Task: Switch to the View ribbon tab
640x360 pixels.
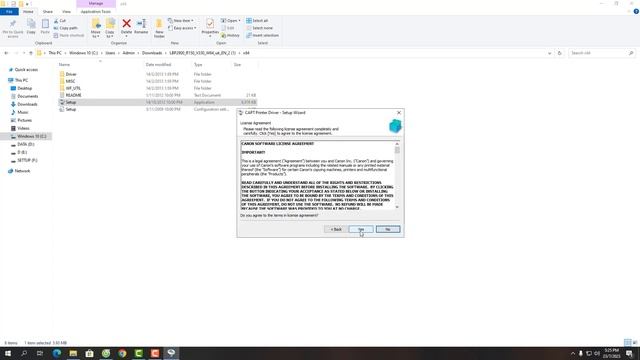Action: coord(66,11)
